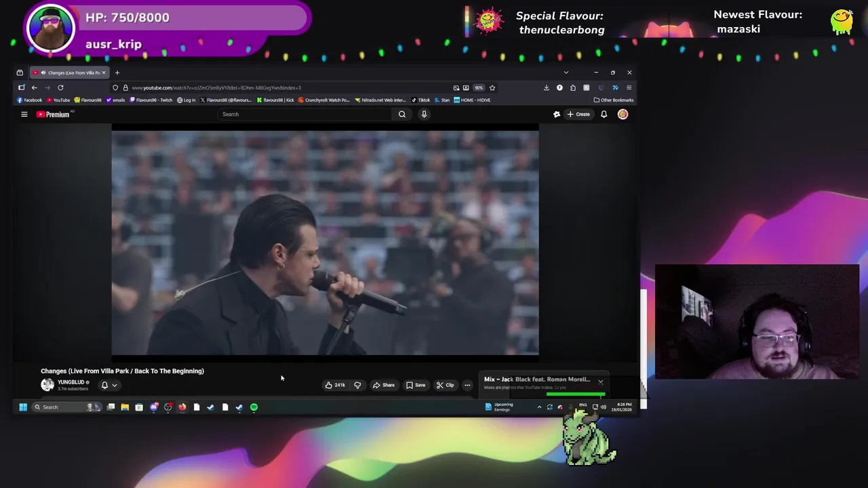Select the Changes (Live From Villa Park) tab
The image size is (868, 488).
click(69, 73)
